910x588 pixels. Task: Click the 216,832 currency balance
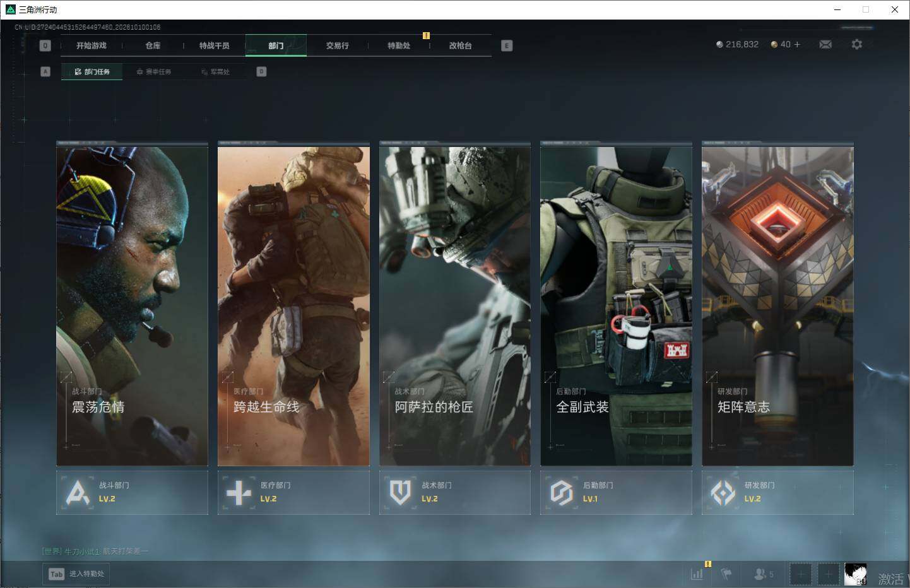[x=737, y=44]
